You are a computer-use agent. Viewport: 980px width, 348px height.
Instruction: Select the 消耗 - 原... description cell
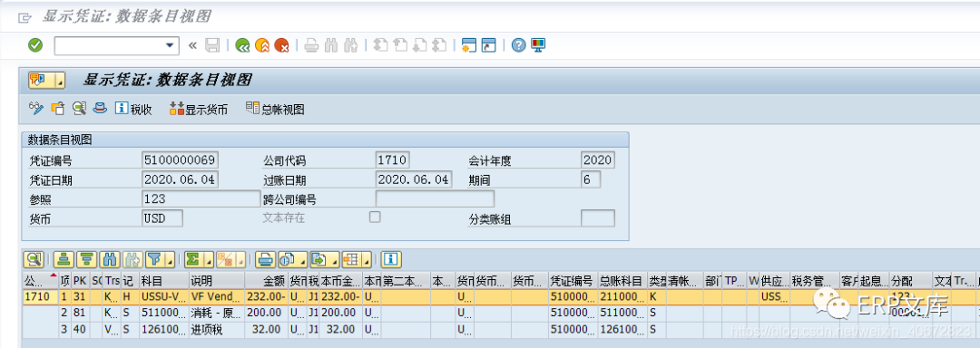[x=216, y=312]
